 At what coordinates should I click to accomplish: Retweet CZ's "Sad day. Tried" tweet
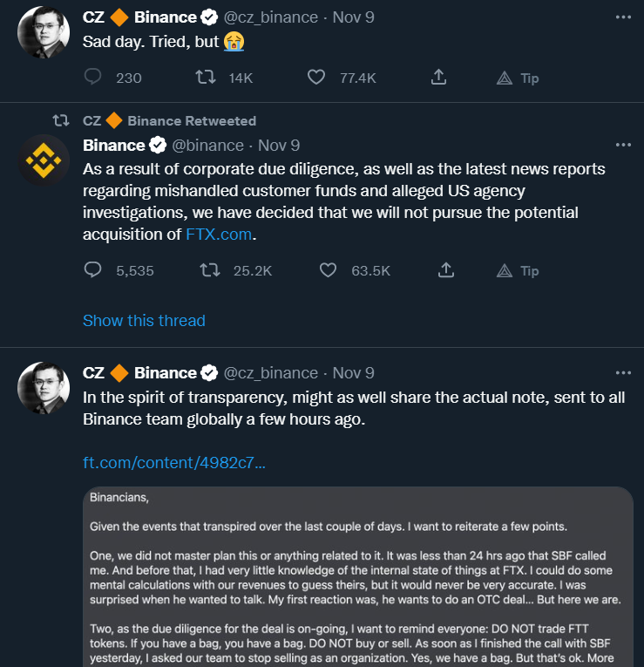click(206, 78)
